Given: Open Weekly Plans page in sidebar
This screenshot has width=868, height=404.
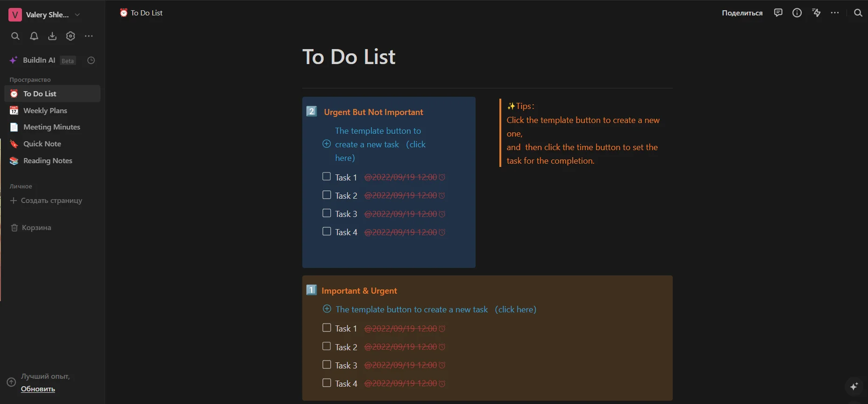Looking at the screenshot, I should pyautogui.click(x=52, y=110).
